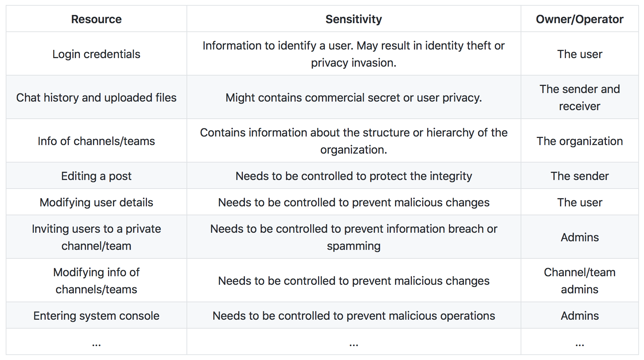Image resolution: width=644 pixels, height=360 pixels.
Task: Select the organization hierarchy sensitivity text
Action: pyautogui.click(x=353, y=141)
